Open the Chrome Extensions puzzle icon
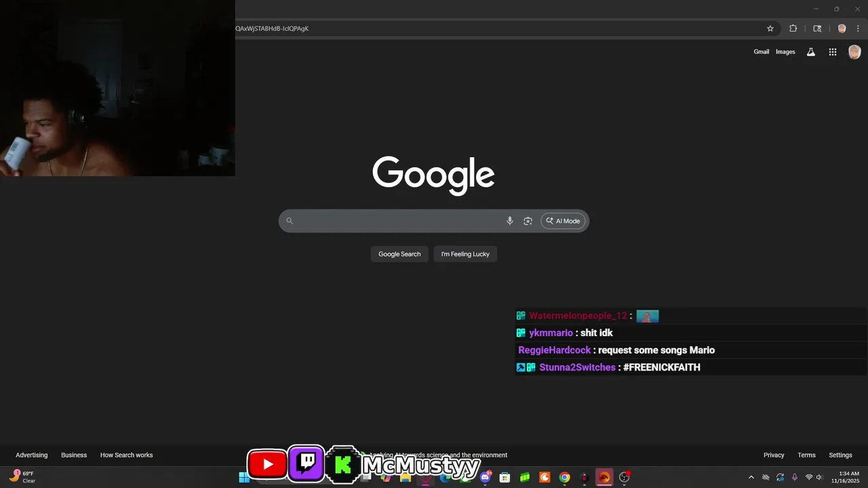This screenshot has height=488, width=868. 793,28
